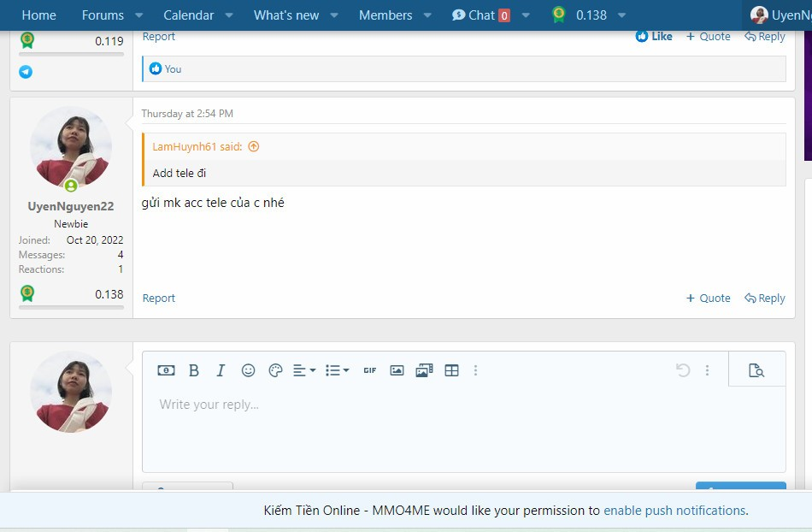Open the alignment dropdown in editor

(304, 370)
